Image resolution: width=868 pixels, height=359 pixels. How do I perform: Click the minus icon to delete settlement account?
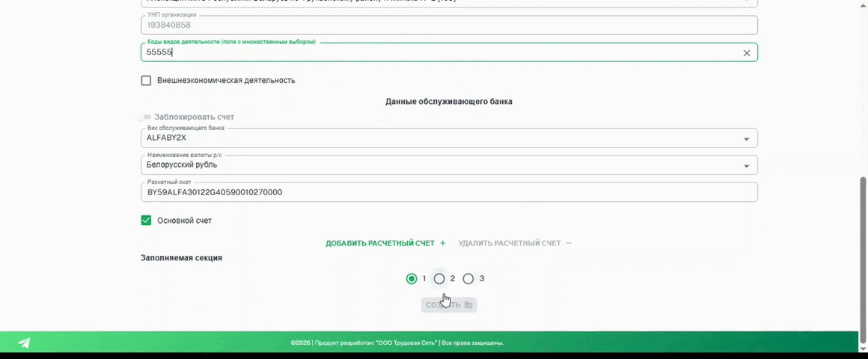click(x=569, y=243)
